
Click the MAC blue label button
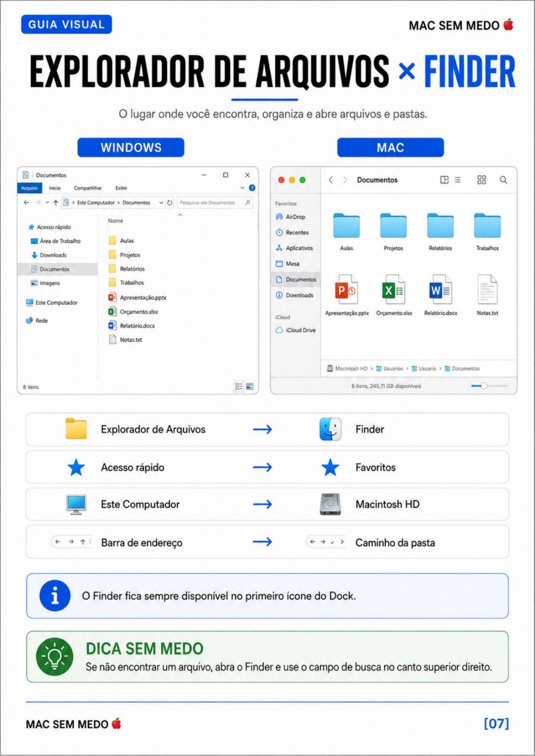(390, 147)
